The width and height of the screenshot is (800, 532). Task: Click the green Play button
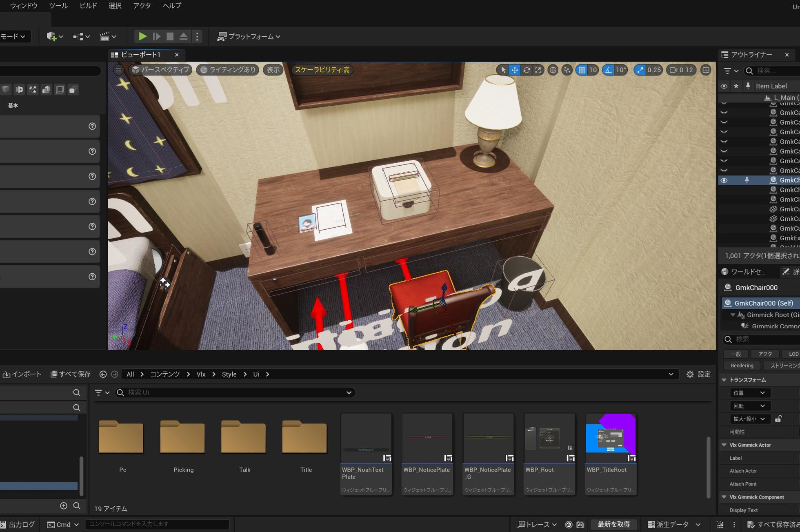[142, 37]
